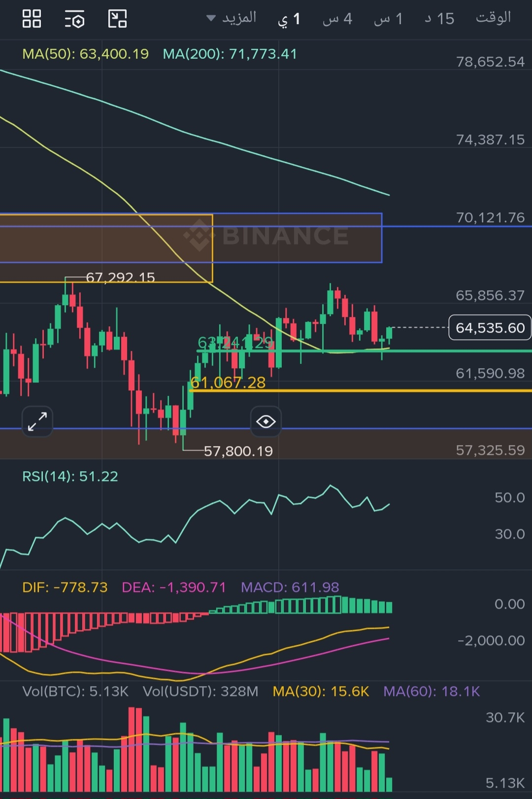Tap the MACD 0.00 axis label
This screenshot has width=532, height=799.
click(x=510, y=604)
